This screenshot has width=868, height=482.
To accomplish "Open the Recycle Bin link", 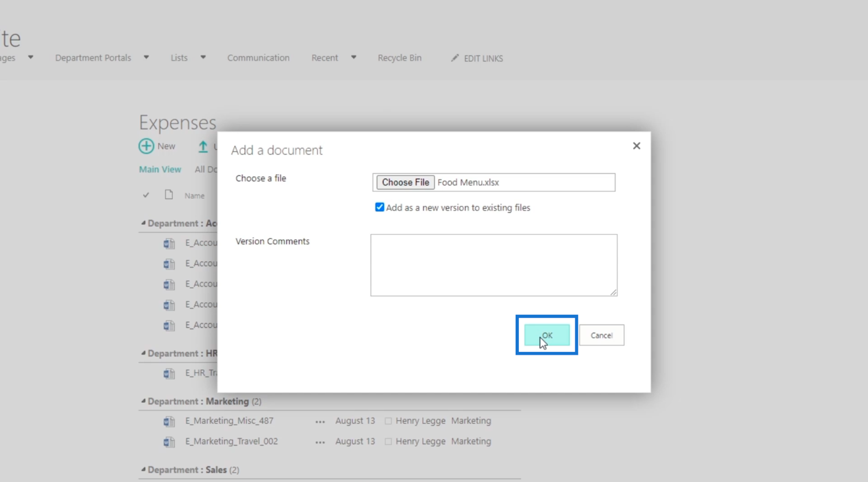I will click(x=400, y=58).
